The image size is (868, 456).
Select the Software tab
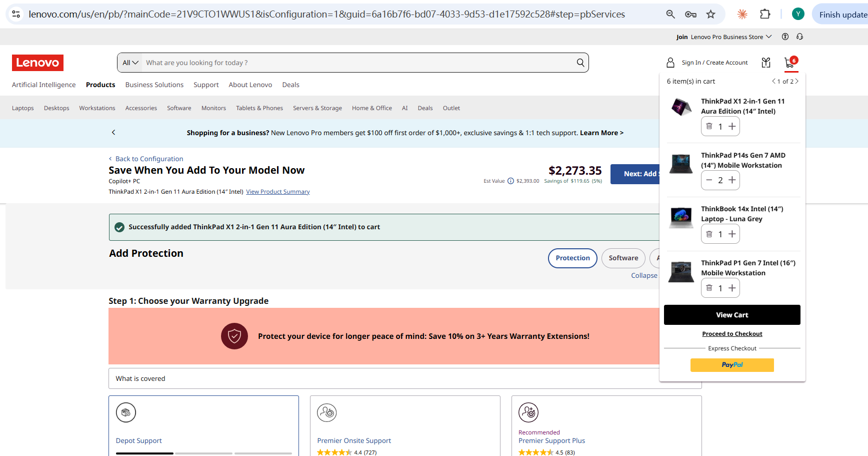click(x=623, y=258)
